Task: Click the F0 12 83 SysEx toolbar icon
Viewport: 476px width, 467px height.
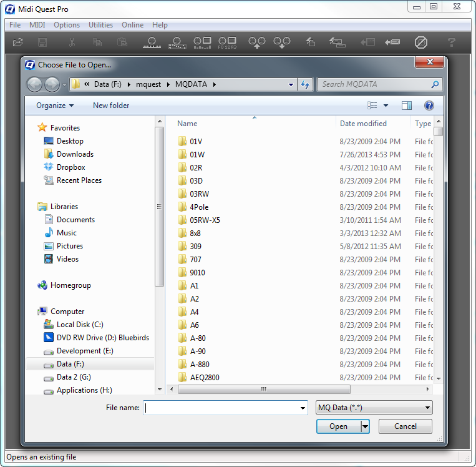Action: point(227,42)
